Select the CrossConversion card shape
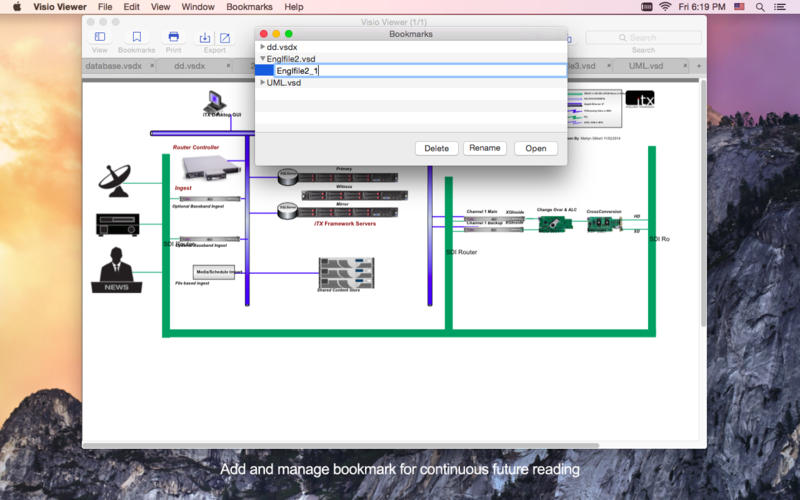The image size is (800, 500). click(x=605, y=223)
